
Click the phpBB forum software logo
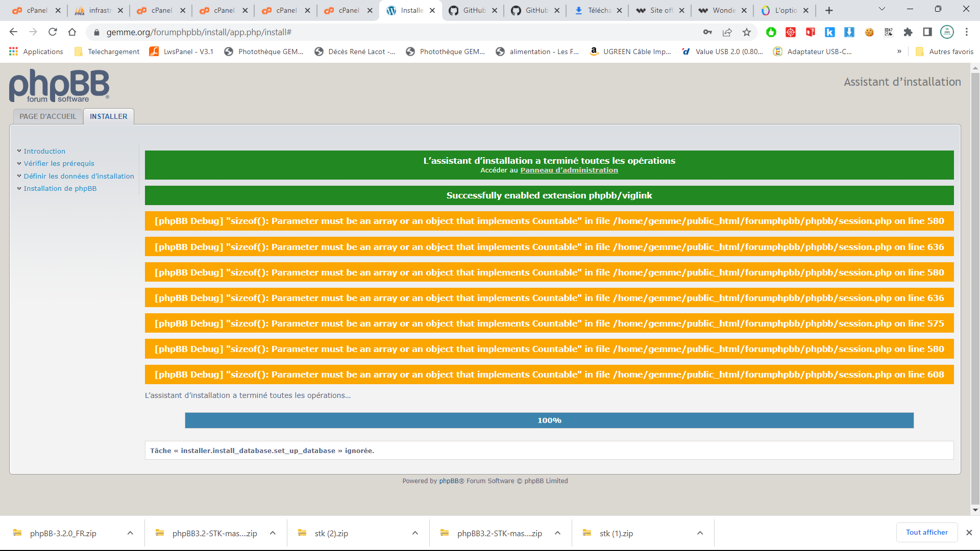(x=59, y=86)
